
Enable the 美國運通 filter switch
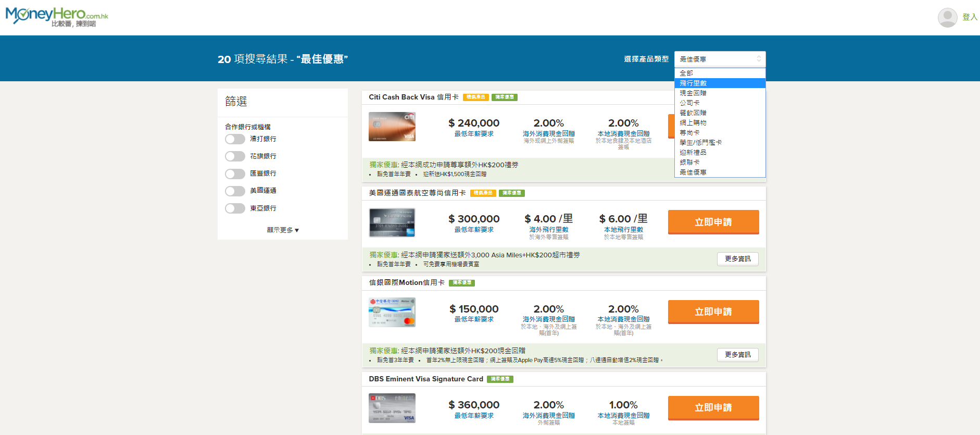pyautogui.click(x=235, y=191)
